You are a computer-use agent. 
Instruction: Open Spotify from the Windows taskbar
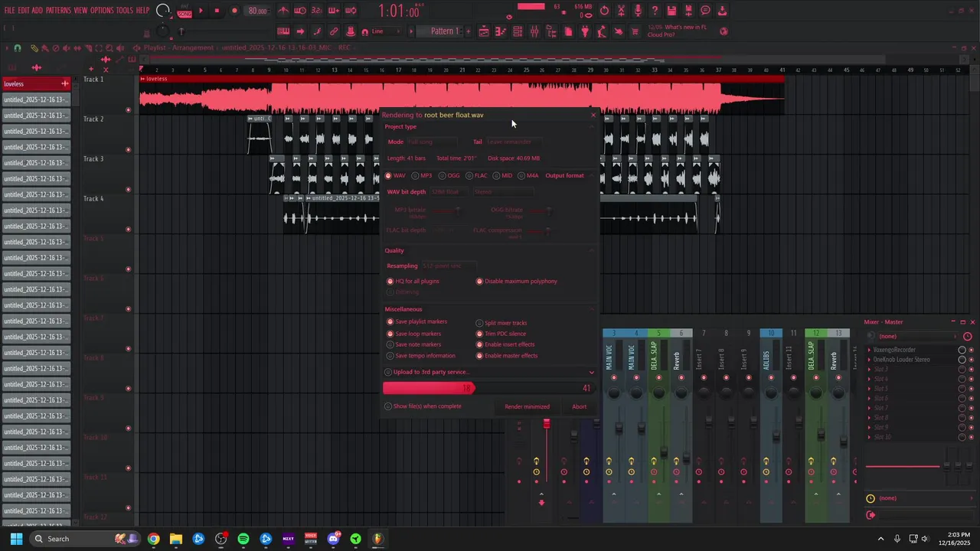click(243, 539)
